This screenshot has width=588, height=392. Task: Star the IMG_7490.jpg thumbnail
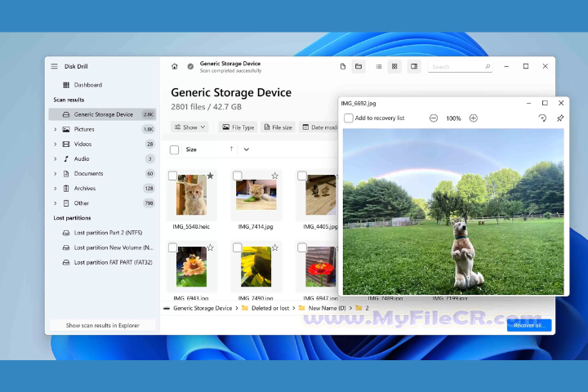275,247
